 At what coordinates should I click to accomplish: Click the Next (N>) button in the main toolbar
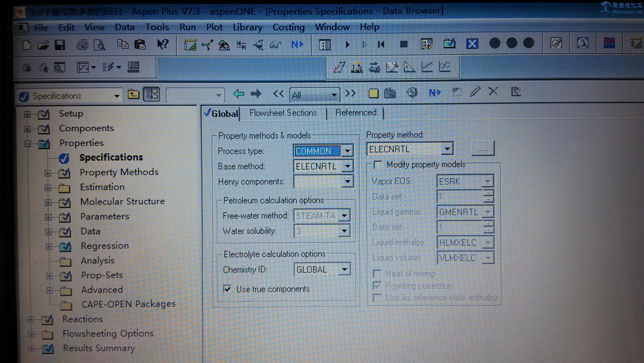[297, 45]
